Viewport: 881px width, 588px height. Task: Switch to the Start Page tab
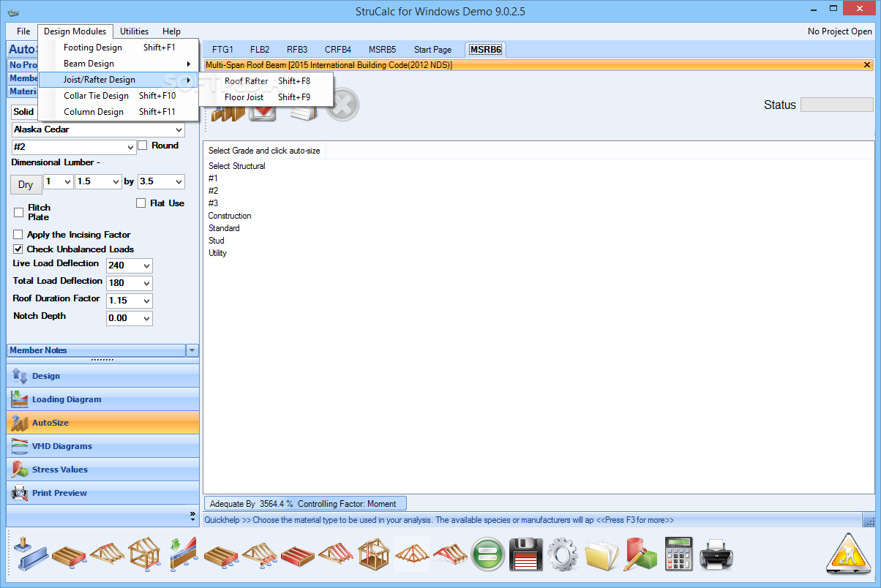point(433,50)
